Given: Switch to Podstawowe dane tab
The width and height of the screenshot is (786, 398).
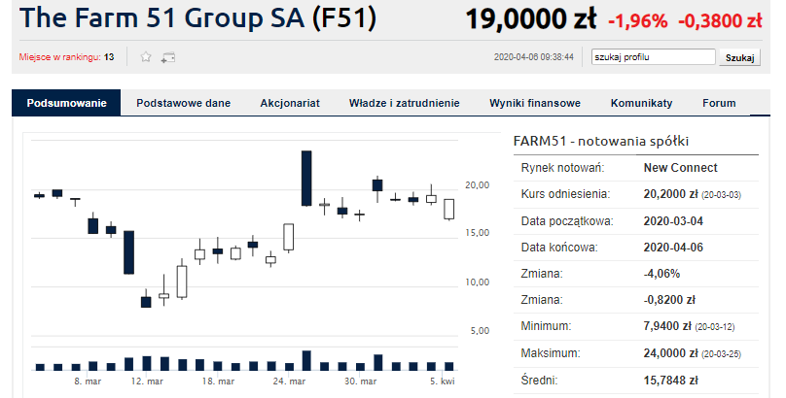Looking at the screenshot, I should [x=183, y=103].
